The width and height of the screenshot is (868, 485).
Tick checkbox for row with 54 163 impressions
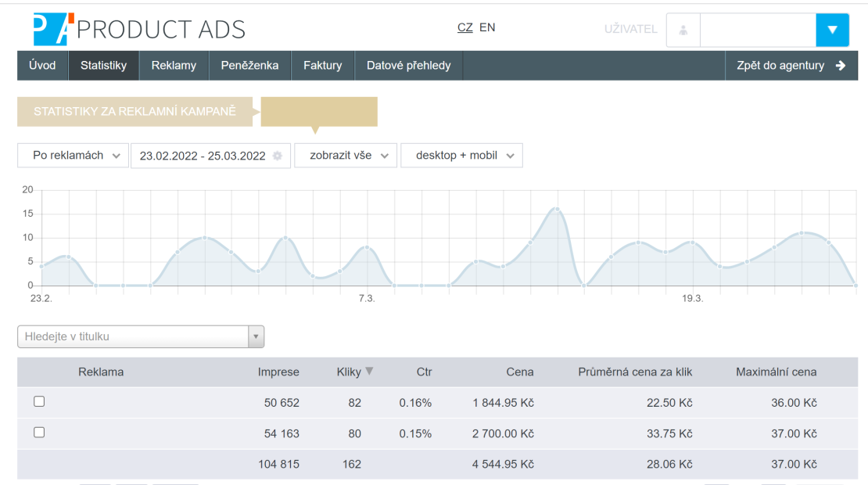[x=39, y=433]
